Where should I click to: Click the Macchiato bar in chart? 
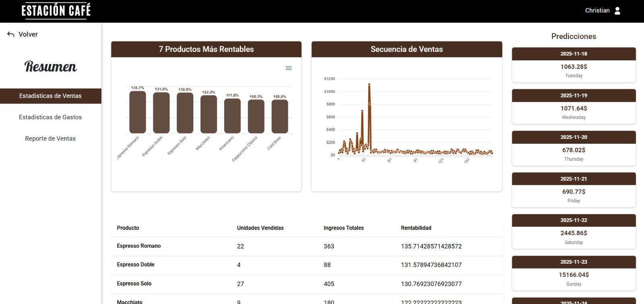click(208, 114)
